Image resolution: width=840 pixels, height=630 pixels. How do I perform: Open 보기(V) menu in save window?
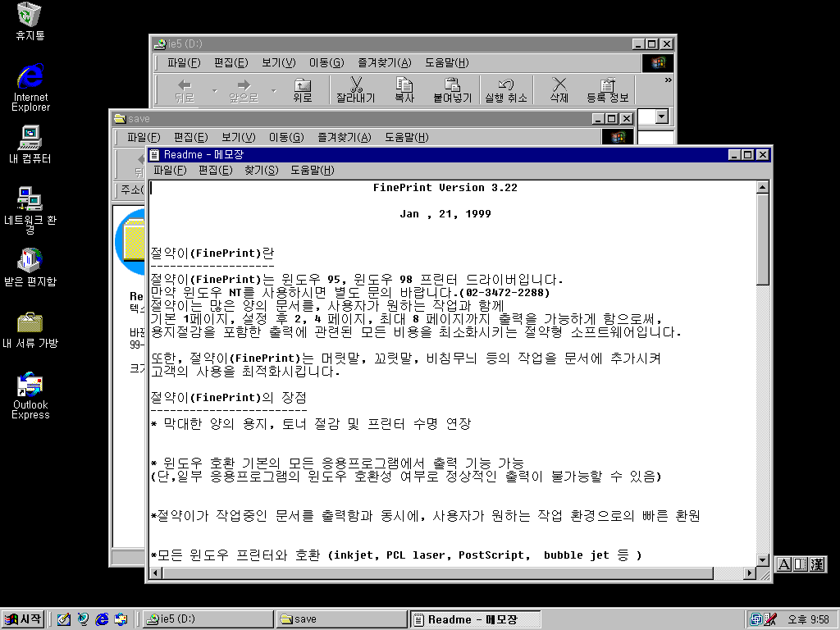(x=239, y=138)
